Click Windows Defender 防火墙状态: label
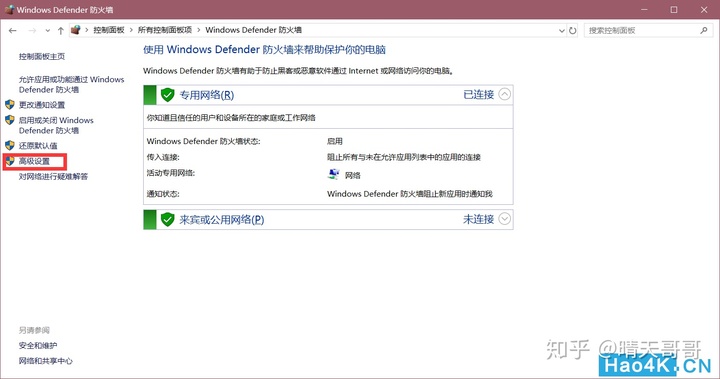This screenshot has height=379, width=720. coord(203,141)
